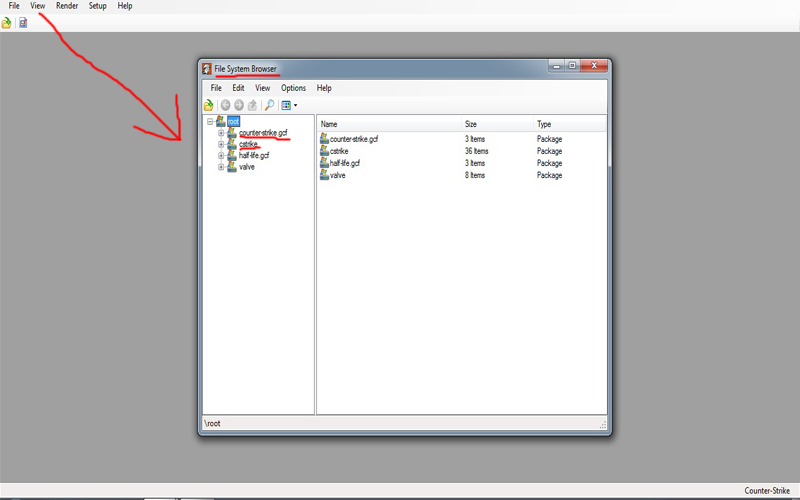Screen dimensions: 800x500
Task: Click the '36 Items' size cell
Action: pos(477,151)
